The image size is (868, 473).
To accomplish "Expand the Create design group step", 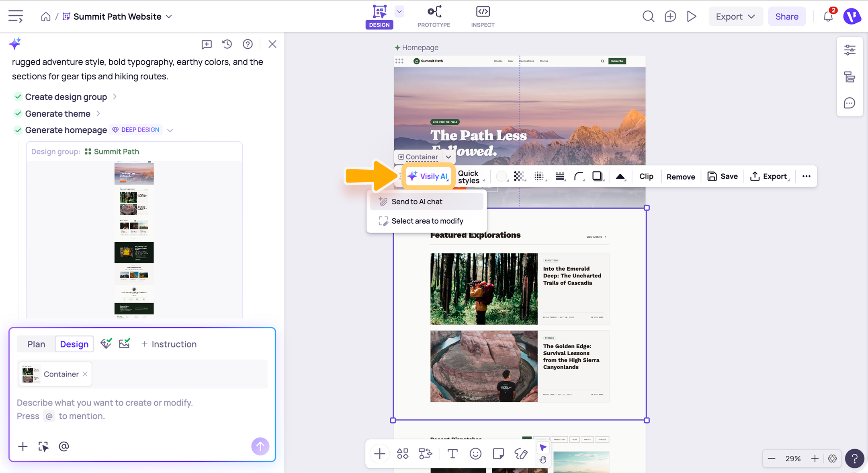I will pos(115,97).
